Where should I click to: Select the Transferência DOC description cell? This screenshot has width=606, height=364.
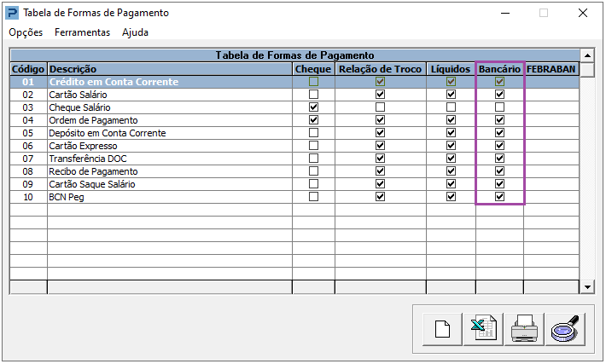point(170,159)
